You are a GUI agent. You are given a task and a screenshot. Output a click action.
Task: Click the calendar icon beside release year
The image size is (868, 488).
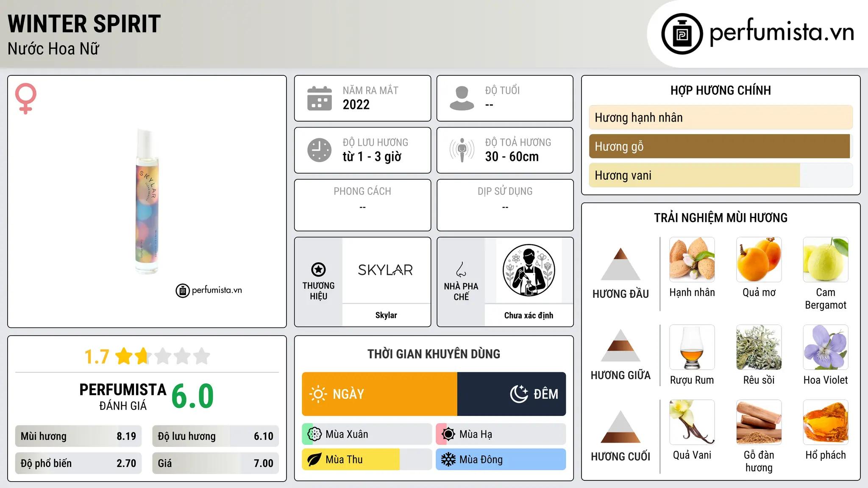coord(320,98)
